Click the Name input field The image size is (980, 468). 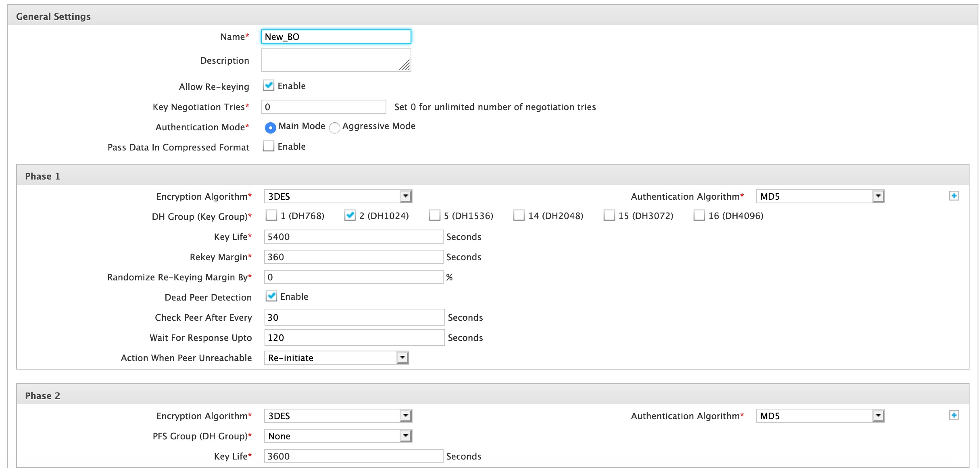pyautogui.click(x=336, y=37)
